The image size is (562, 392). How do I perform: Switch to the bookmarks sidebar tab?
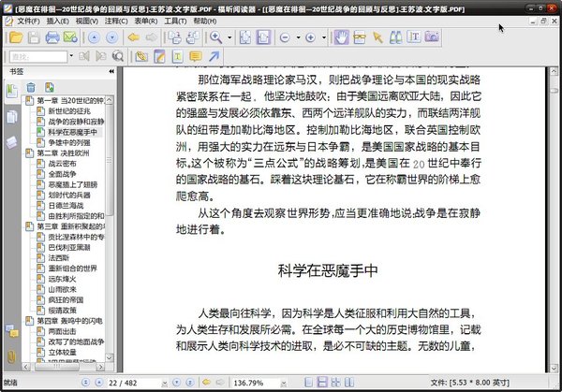12,91
